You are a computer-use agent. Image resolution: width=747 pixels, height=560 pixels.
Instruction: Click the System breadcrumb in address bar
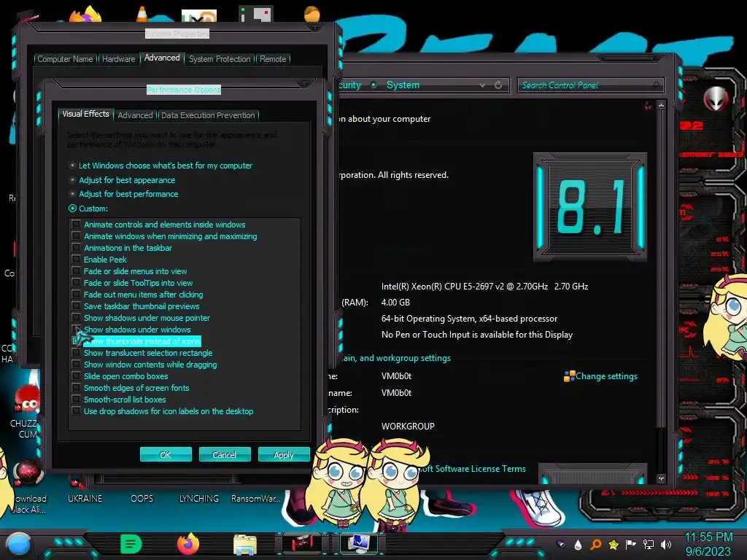[403, 85]
